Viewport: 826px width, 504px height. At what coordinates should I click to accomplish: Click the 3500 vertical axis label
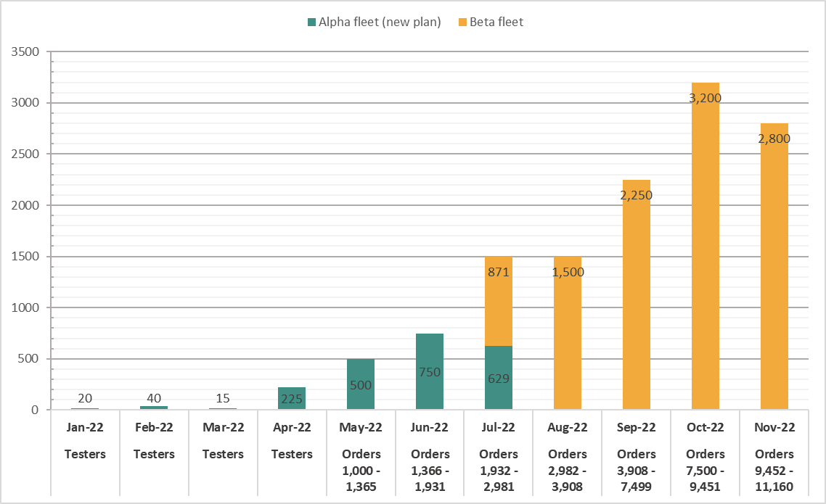pyautogui.click(x=25, y=51)
